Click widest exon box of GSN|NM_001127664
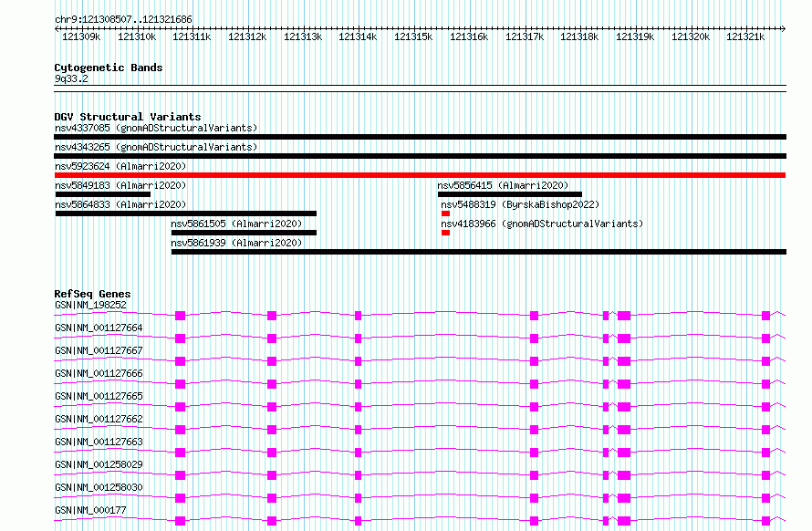 pos(624,338)
